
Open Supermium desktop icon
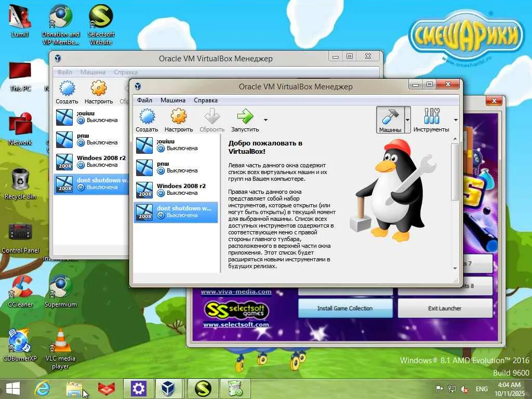60,291
